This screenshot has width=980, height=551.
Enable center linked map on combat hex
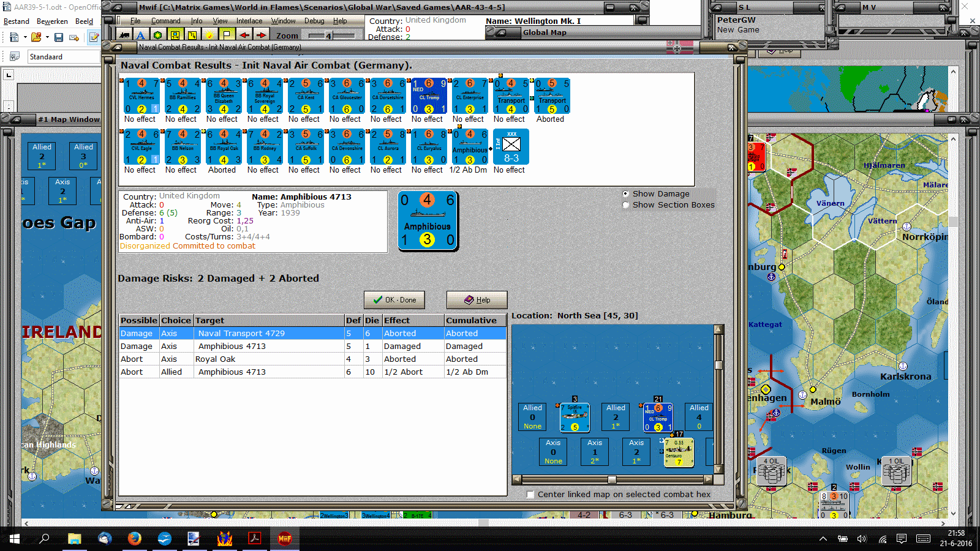(x=530, y=495)
